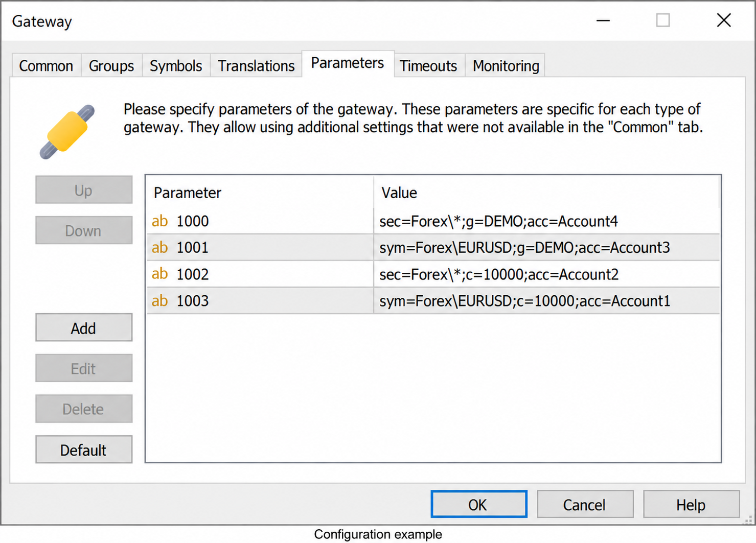The image size is (756, 543).
Task: Click the Delete button
Action: pos(84,409)
